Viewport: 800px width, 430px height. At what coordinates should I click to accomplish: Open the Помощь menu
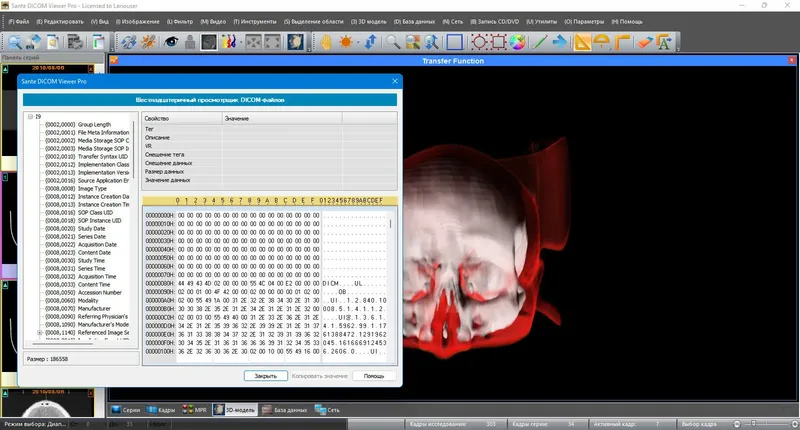627,21
